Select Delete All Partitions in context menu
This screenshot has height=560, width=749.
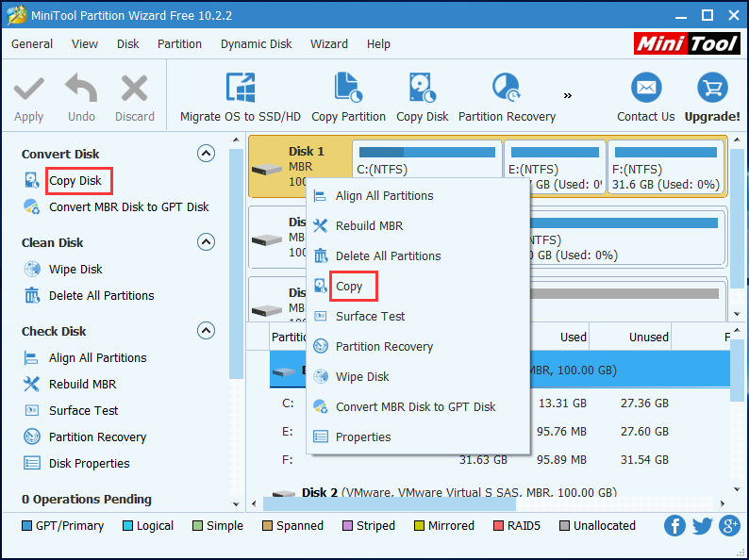418,255
